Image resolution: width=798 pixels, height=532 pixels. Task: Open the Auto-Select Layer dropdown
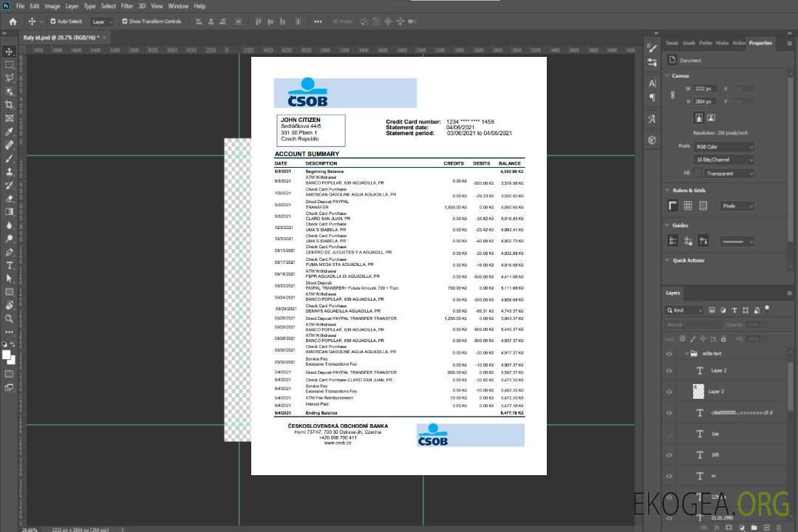tap(102, 21)
